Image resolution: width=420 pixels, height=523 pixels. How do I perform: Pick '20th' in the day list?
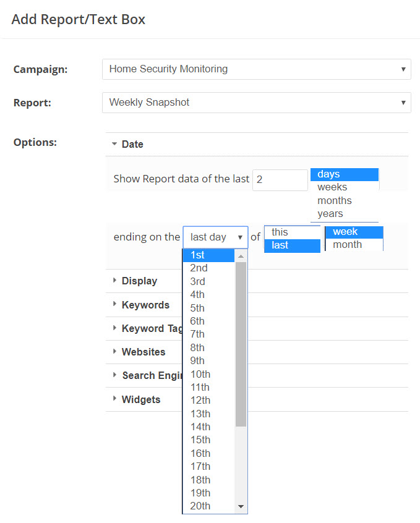[200, 506]
